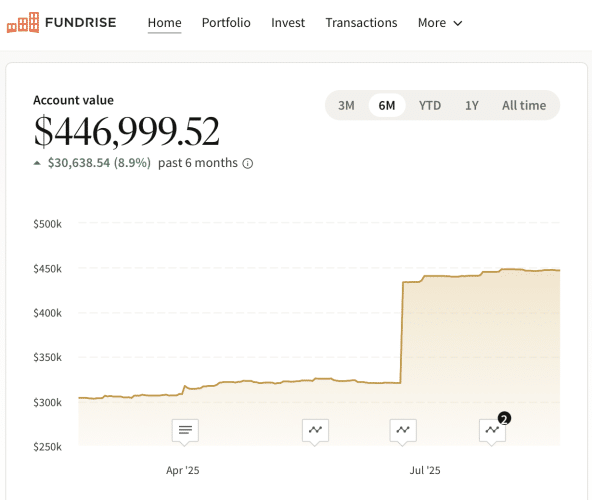
Task: Click the $350k axis label
Action: [47, 357]
